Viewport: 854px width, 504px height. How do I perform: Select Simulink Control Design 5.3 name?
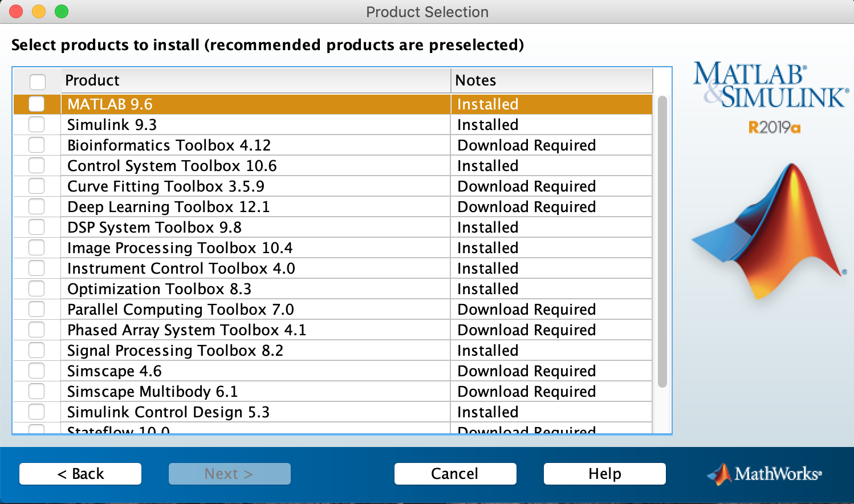point(168,412)
